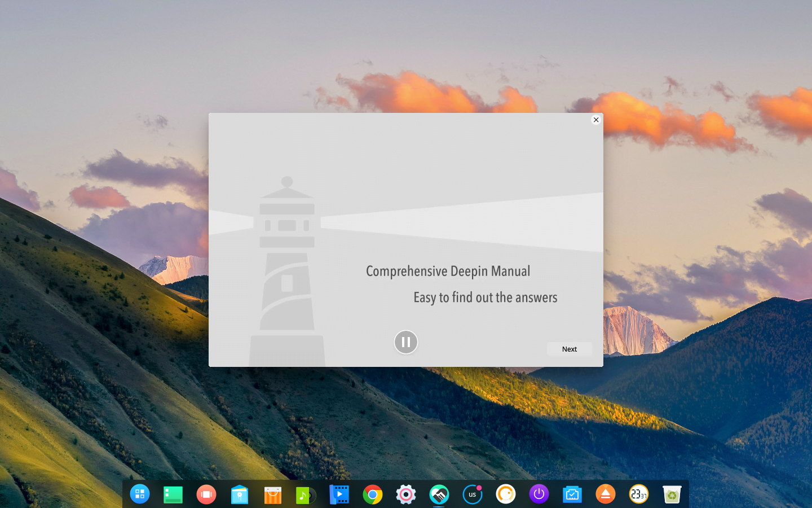Open Control Center gear icon
Image resolution: width=812 pixels, height=508 pixels.
click(x=406, y=494)
